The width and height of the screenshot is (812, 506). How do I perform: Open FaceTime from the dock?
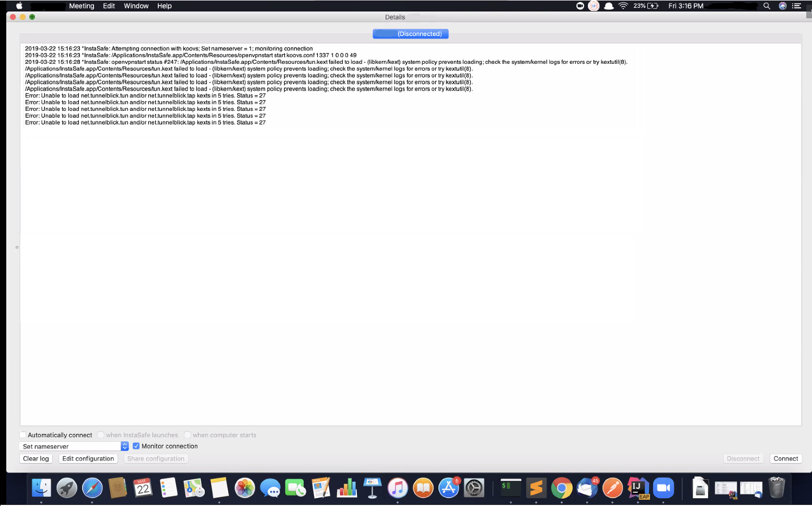(296, 488)
